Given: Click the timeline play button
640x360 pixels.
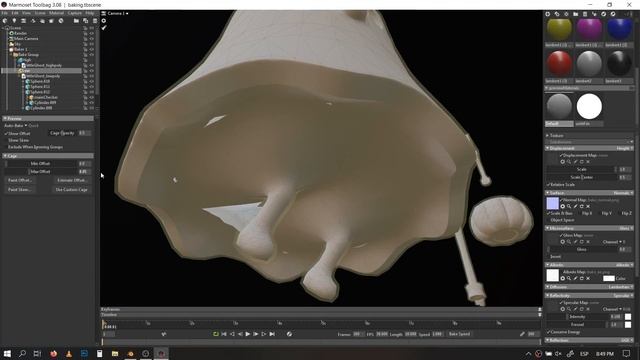Looking at the screenshot, I should click(x=248, y=334).
